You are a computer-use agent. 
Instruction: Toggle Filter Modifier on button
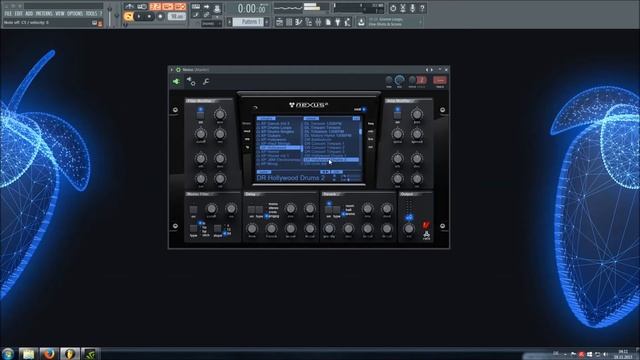click(x=200, y=115)
